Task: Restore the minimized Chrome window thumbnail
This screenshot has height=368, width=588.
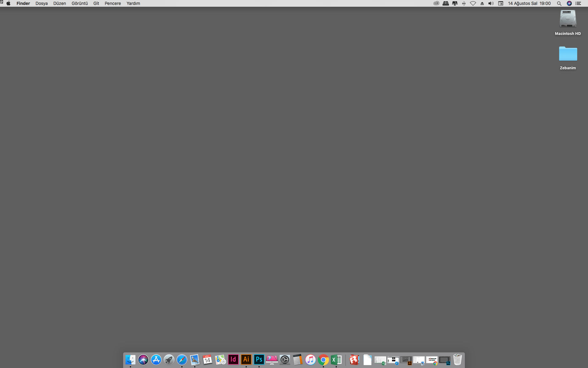Action: (x=432, y=360)
